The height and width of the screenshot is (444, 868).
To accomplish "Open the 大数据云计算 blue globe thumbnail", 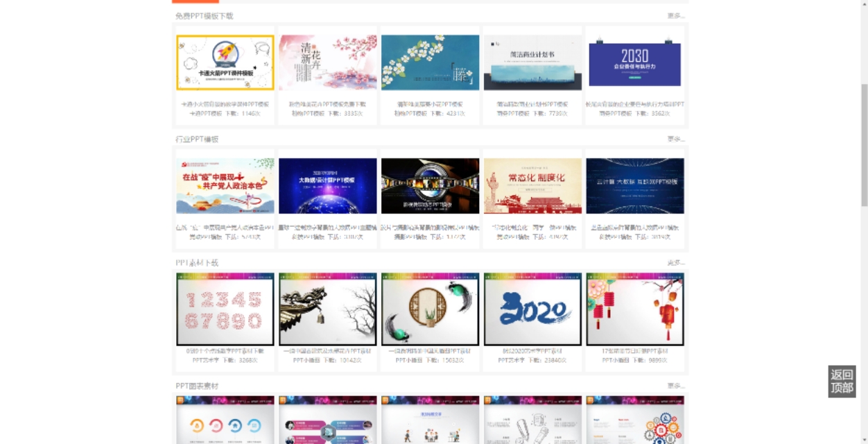I will 328,186.
